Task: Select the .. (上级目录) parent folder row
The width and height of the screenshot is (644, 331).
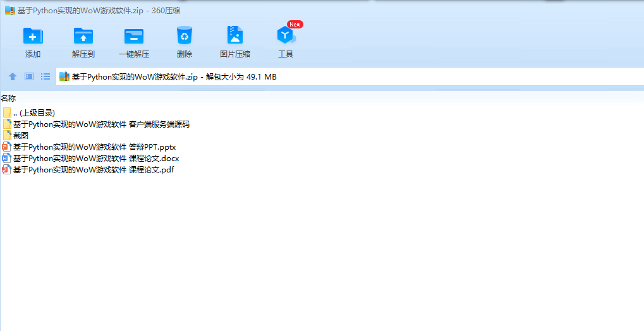Action: pyautogui.click(x=28, y=112)
